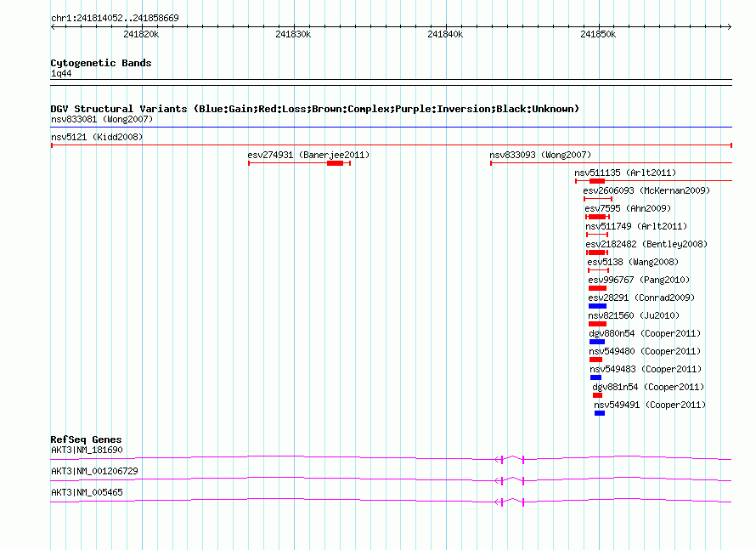Click the esv5138 (Wang2008) label
Viewport: 756px width, 550px height.
coord(633,262)
